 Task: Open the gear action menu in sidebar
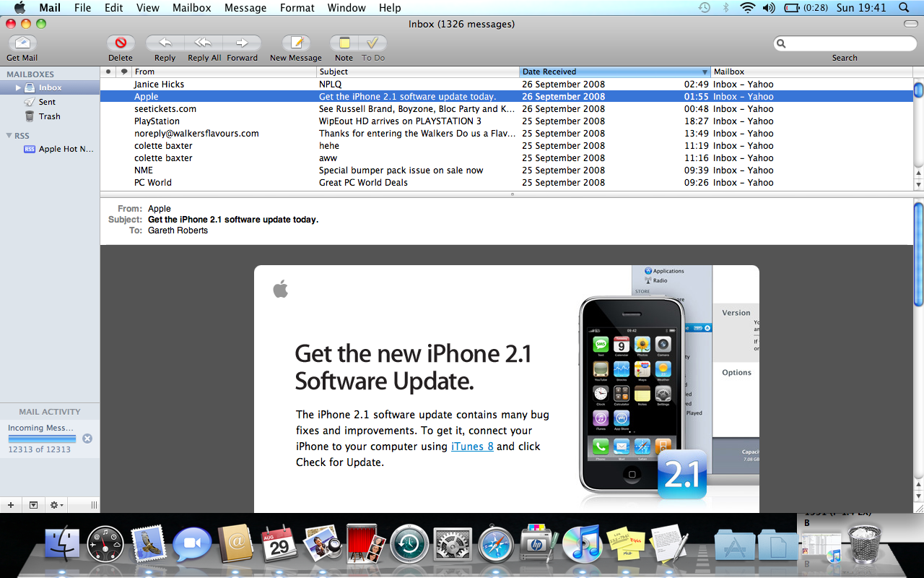[56, 505]
